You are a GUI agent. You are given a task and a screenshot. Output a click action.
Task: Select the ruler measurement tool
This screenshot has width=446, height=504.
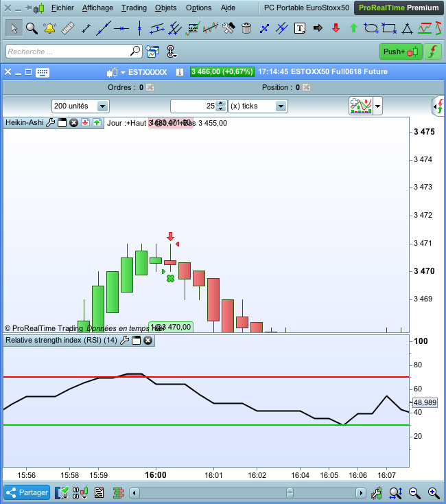coord(68,28)
